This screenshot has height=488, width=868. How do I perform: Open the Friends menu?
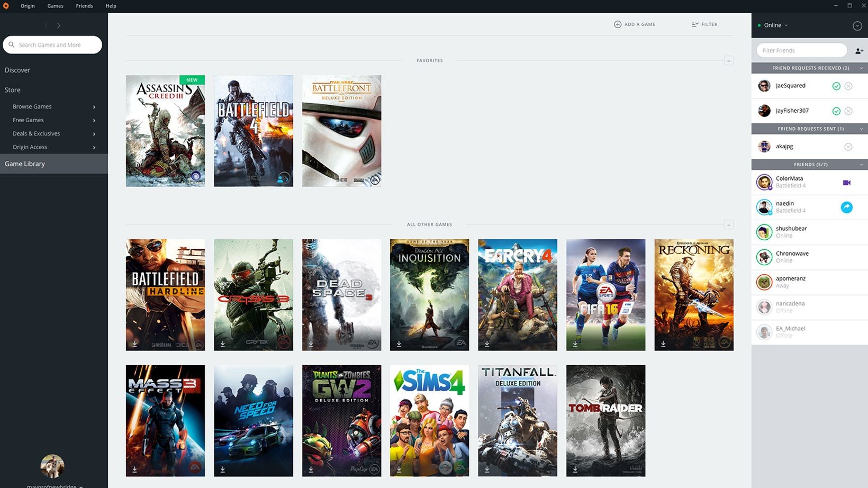(84, 6)
